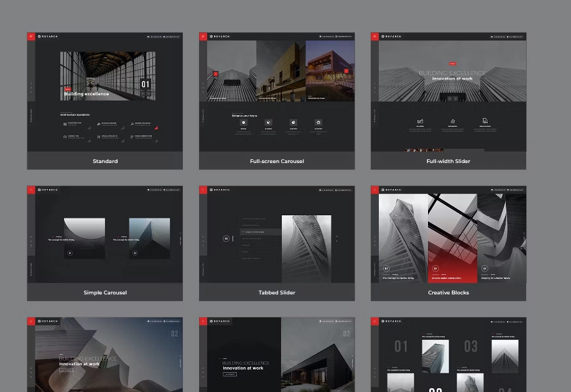Click the ROYARCH logo in the Standard demo header
This screenshot has width=571, height=392.
[48, 36]
